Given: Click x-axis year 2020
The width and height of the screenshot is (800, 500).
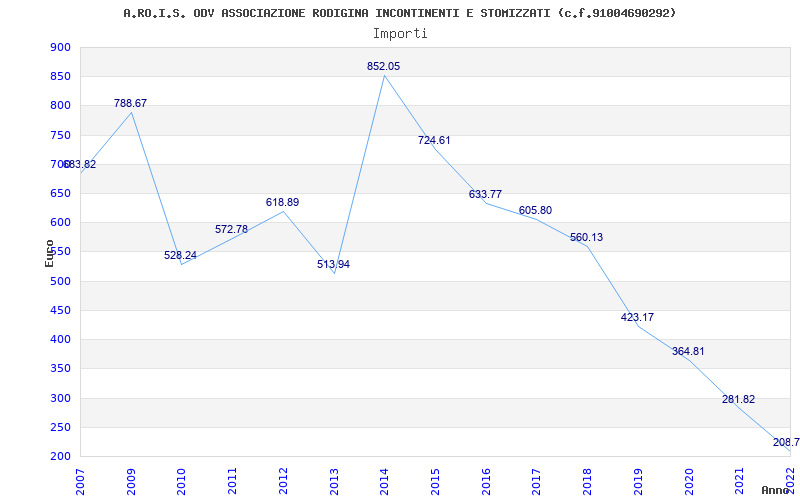Looking at the screenshot, I should [x=689, y=481].
